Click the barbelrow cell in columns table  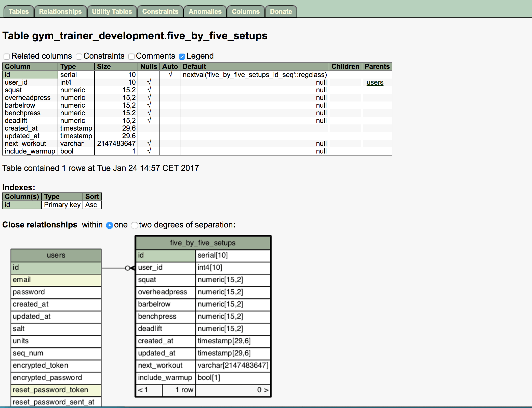30,105
